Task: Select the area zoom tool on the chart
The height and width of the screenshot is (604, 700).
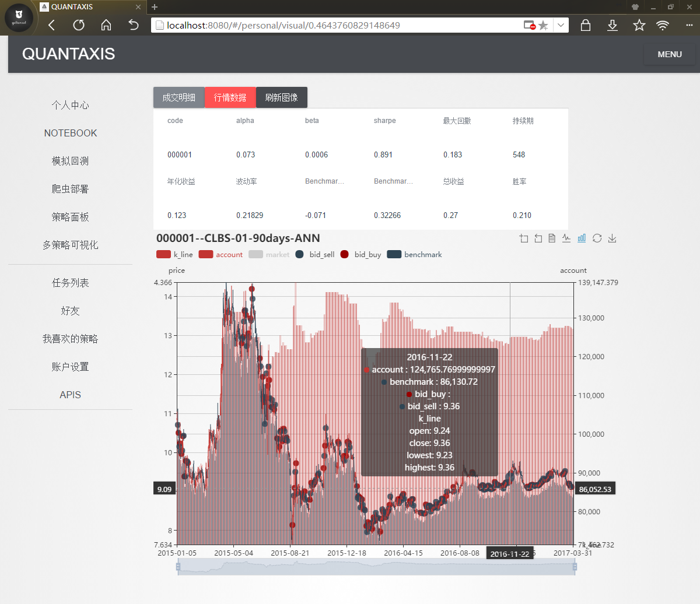Action: [523, 238]
